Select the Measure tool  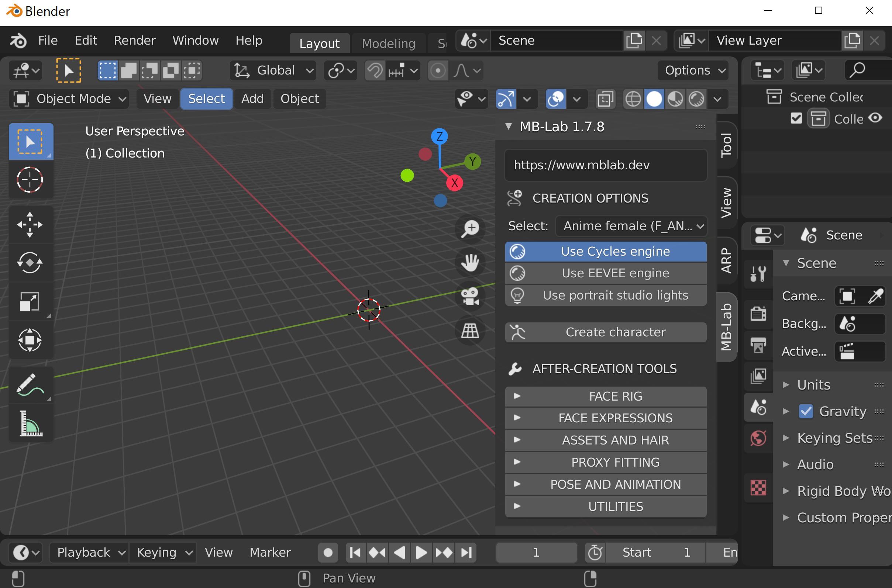pos(30,424)
